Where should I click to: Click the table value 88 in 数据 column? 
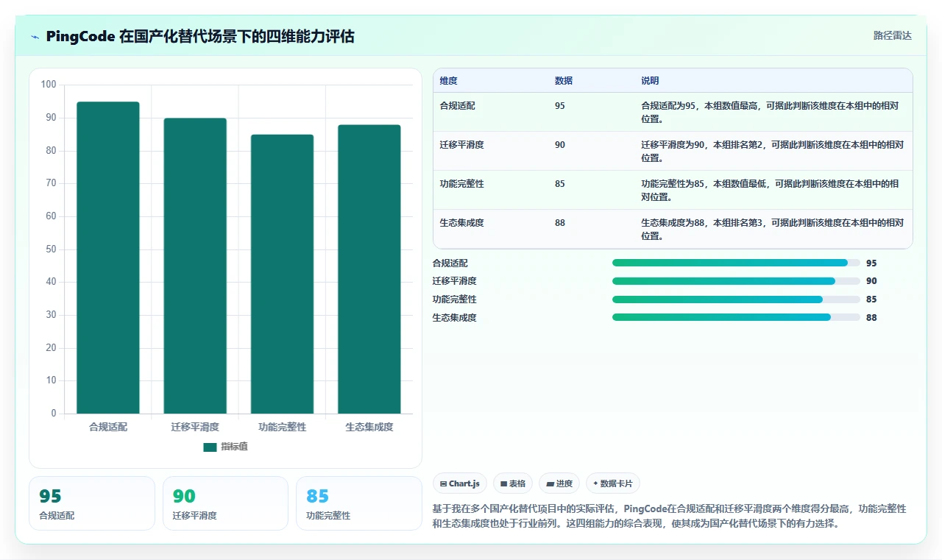click(560, 223)
